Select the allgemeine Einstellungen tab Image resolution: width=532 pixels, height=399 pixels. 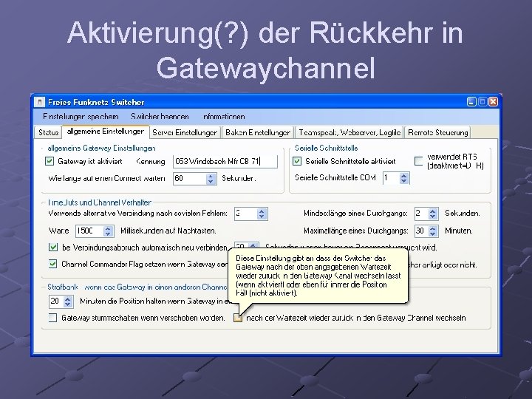[106, 132]
